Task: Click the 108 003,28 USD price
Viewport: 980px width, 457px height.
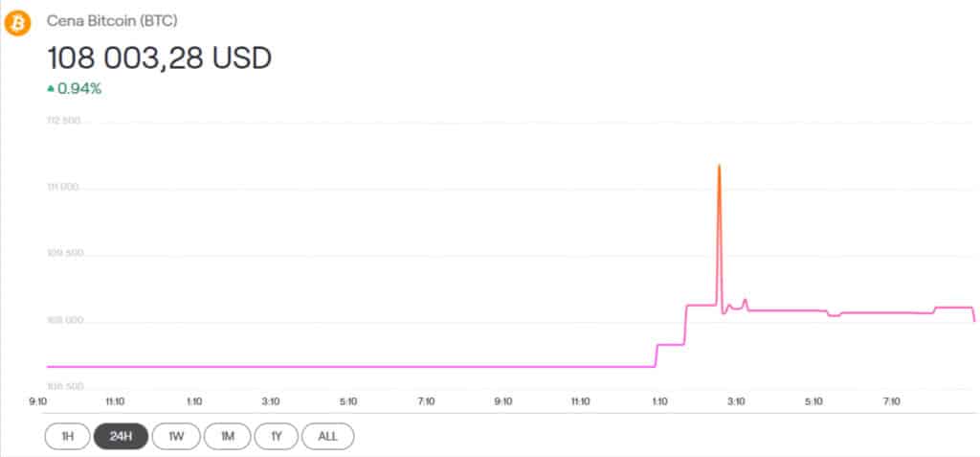Action: tap(159, 57)
